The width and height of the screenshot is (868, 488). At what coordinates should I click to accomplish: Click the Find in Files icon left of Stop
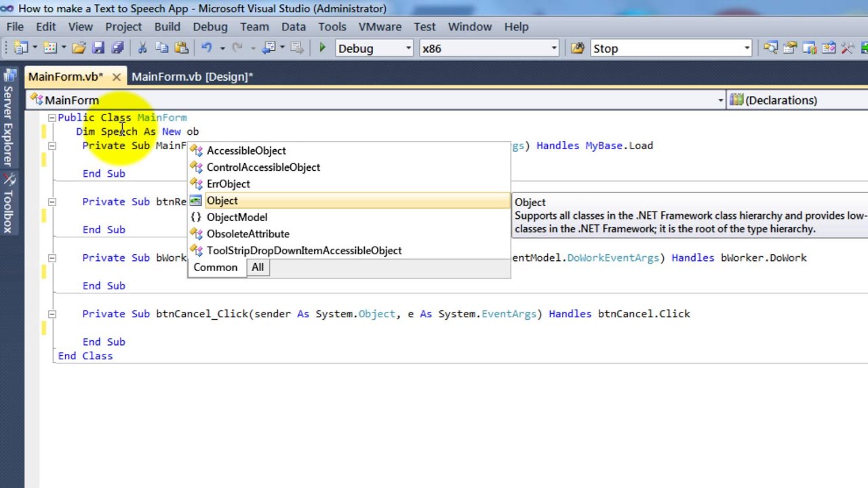(578, 48)
